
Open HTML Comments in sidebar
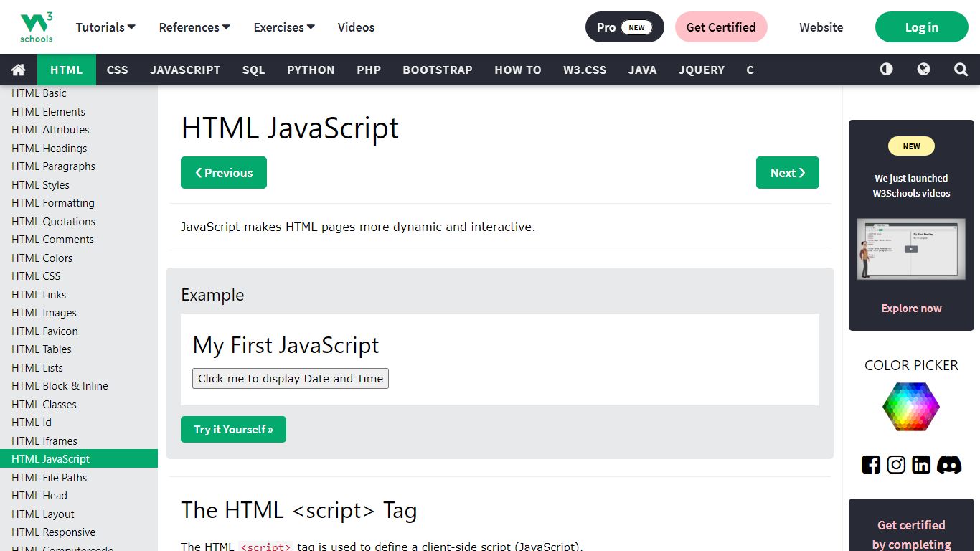[79, 240]
